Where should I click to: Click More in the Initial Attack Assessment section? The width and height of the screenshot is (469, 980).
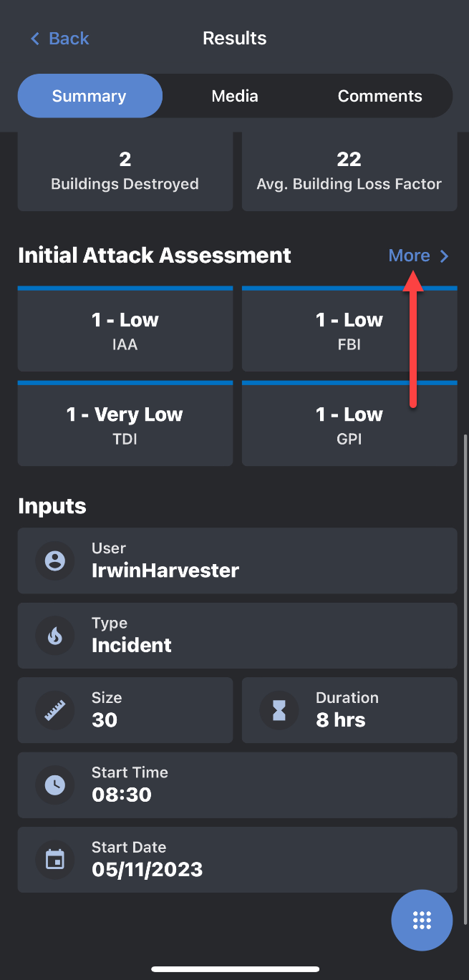[409, 256]
